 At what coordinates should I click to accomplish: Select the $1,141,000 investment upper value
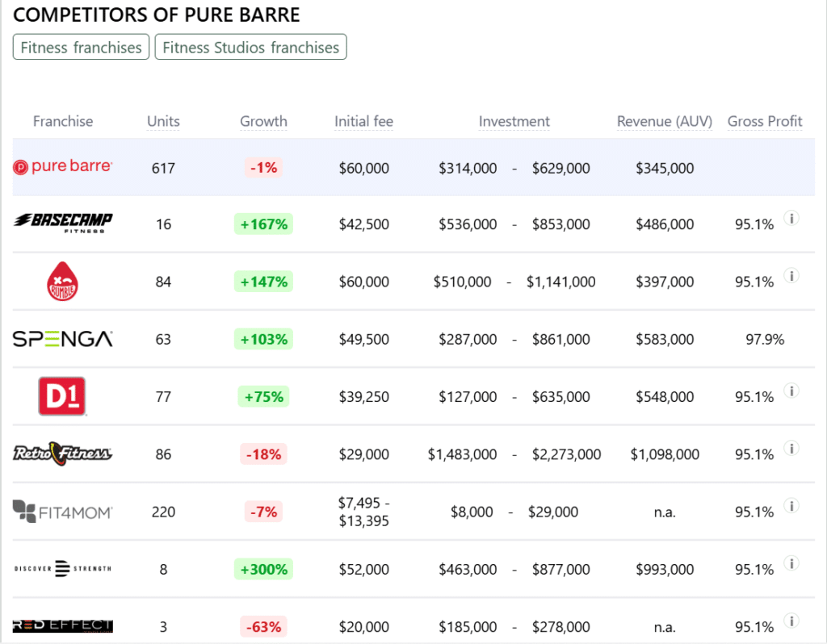(x=560, y=282)
